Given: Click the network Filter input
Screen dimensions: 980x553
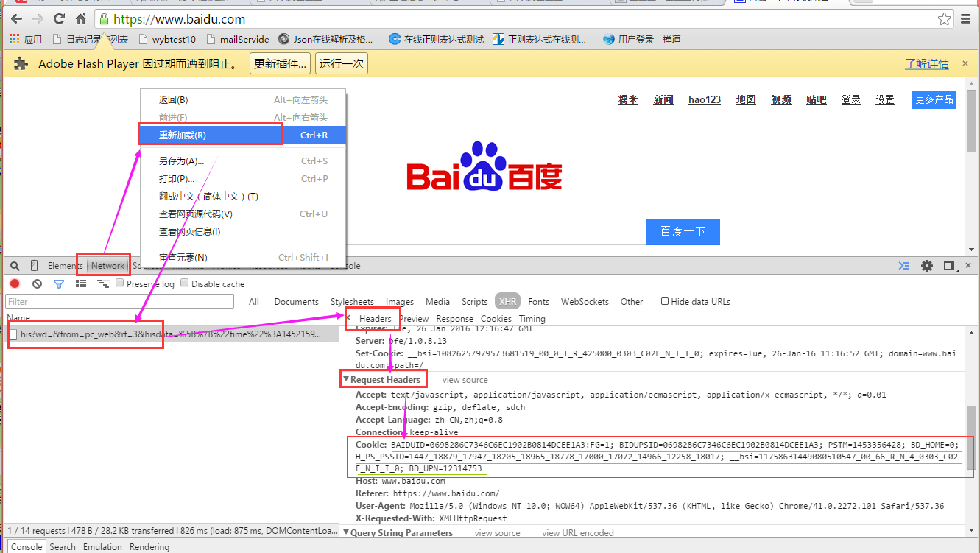Looking at the screenshot, I should [119, 301].
